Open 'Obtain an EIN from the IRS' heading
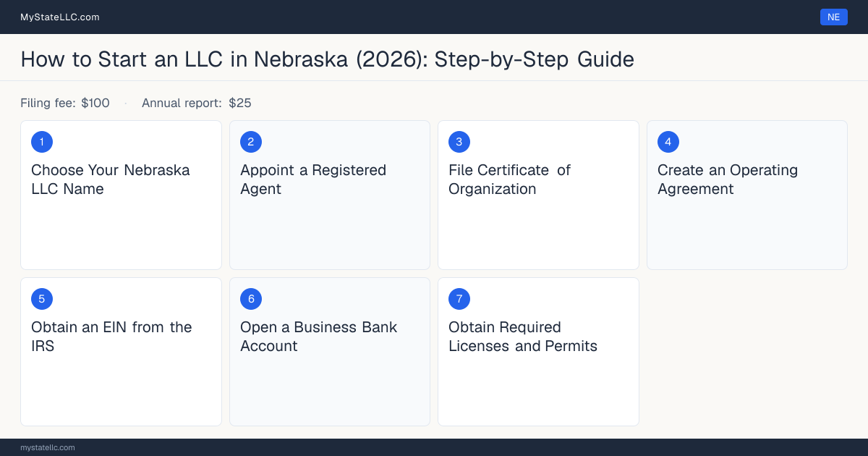868x456 pixels. (111, 337)
